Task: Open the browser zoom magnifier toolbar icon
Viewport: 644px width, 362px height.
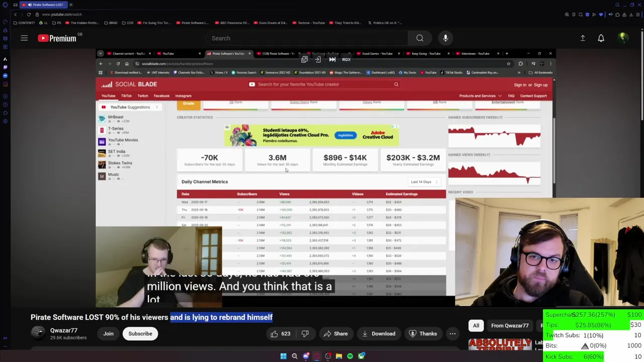Action: pos(567,15)
